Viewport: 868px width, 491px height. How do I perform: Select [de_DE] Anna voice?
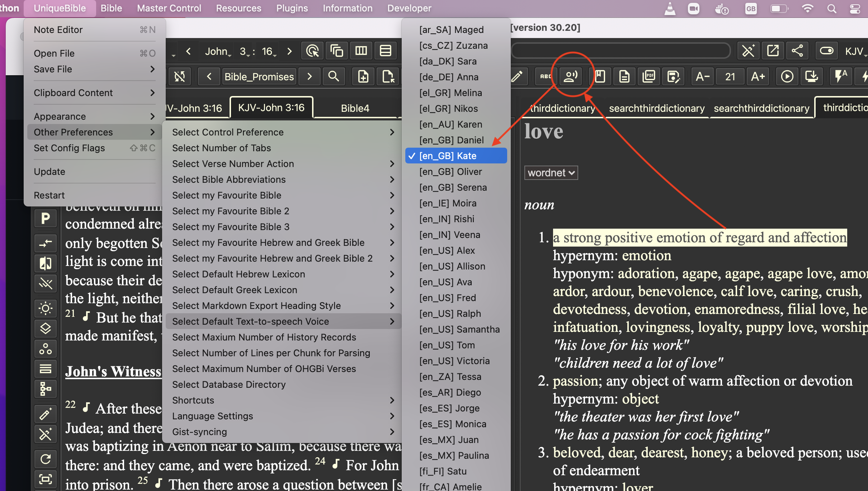[456, 77]
